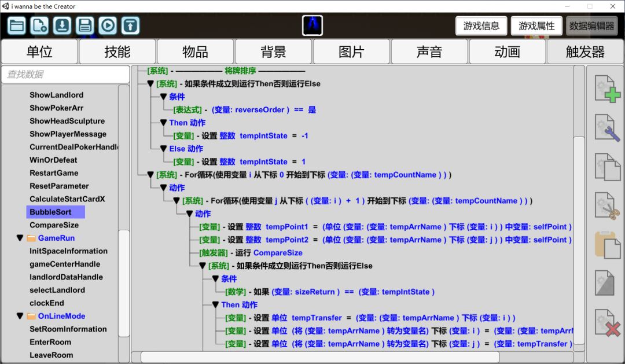
Task: Click the download/import icon
Action: tap(62, 25)
